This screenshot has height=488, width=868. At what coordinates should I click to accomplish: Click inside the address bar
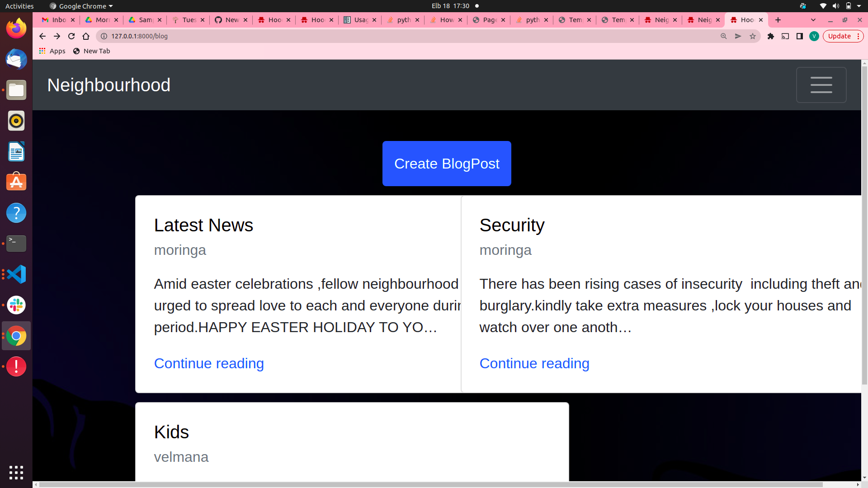(316, 36)
